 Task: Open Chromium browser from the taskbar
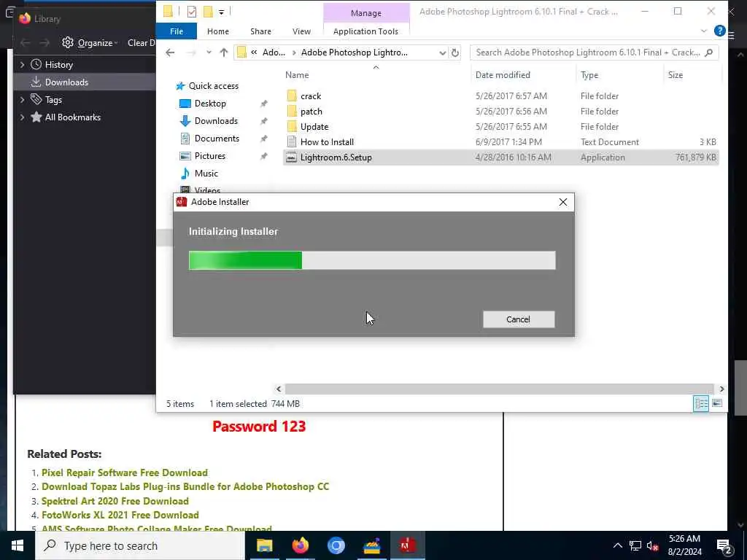[x=336, y=545]
